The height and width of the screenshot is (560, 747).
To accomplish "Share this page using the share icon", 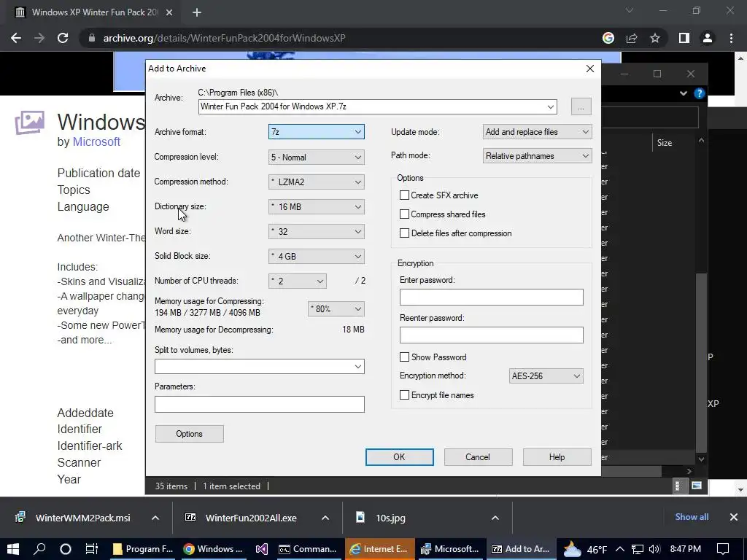I will 632,38.
